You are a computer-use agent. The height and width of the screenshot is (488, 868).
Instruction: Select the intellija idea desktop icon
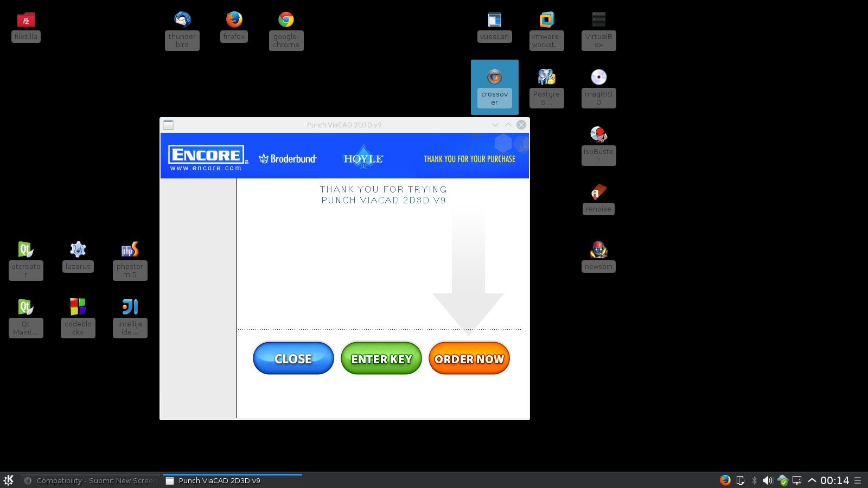(x=130, y=318)
